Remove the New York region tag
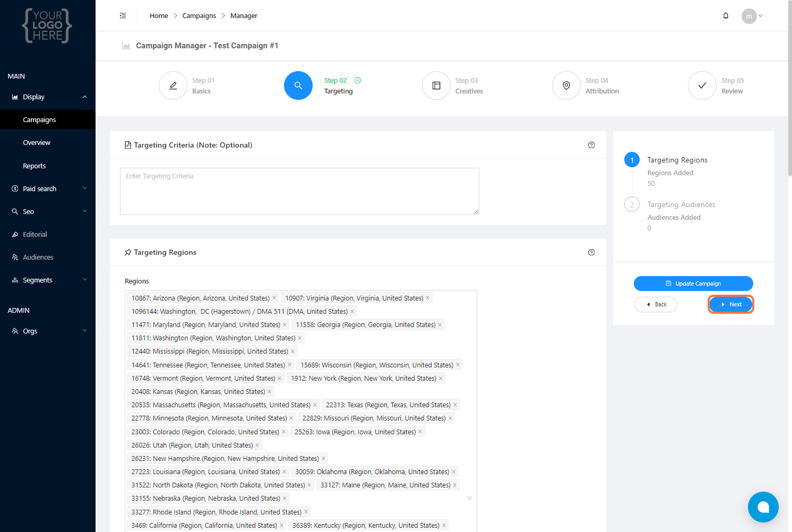Screen dimensions: 792x532 (441, 378)
